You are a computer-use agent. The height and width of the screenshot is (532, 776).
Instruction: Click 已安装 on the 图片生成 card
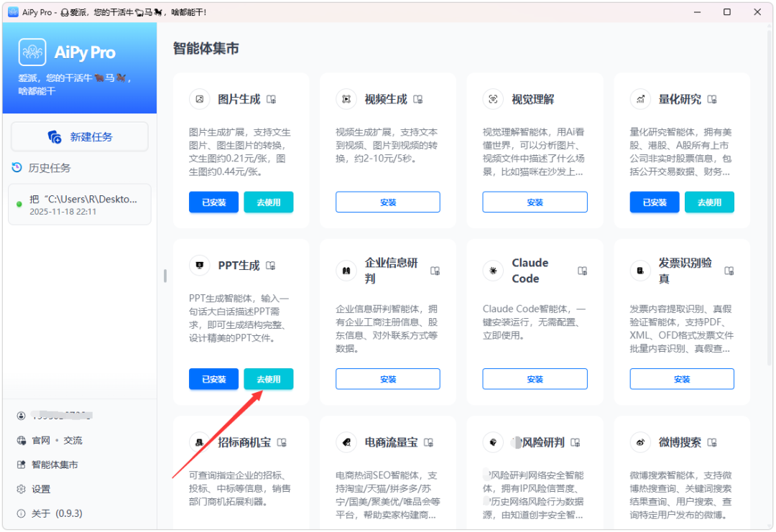coord(214,202)
